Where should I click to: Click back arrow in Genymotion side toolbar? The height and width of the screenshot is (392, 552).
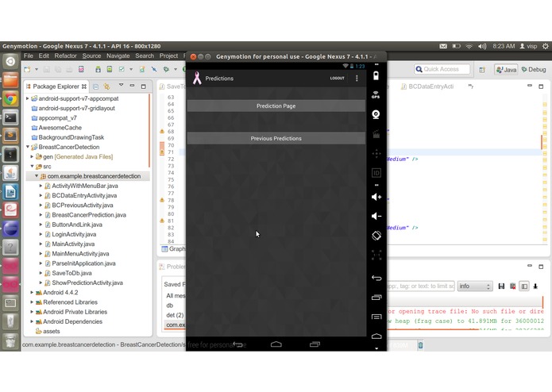pos(376,278)
